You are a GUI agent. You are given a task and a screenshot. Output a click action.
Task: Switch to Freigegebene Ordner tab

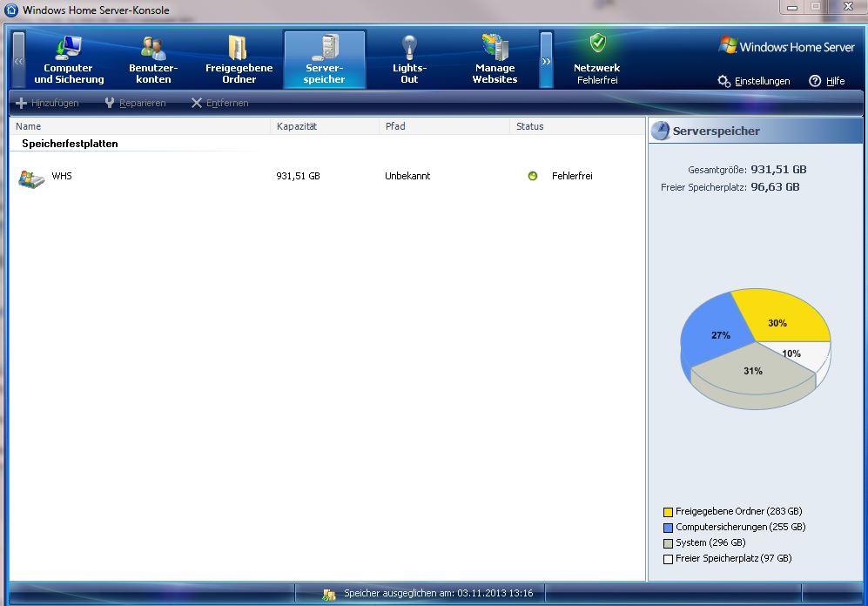[239, 59]
